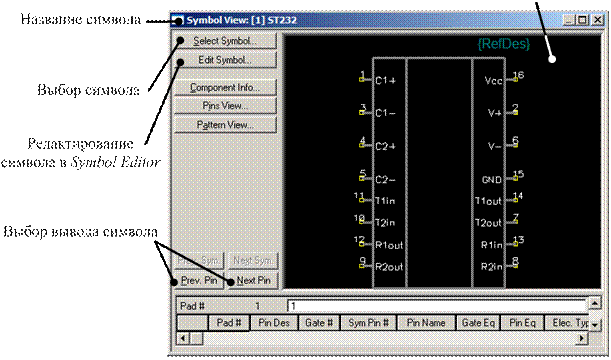Minimize the Symbol View window

(x=569, y=20)
